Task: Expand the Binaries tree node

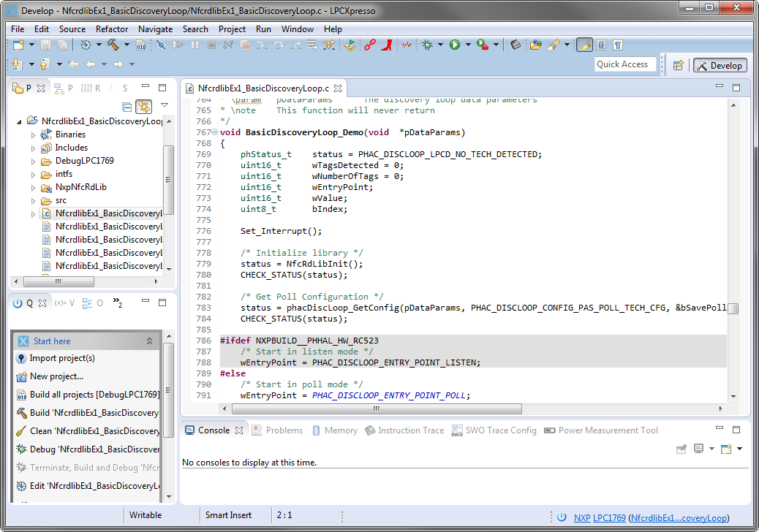Action: [x=33, y=134]
